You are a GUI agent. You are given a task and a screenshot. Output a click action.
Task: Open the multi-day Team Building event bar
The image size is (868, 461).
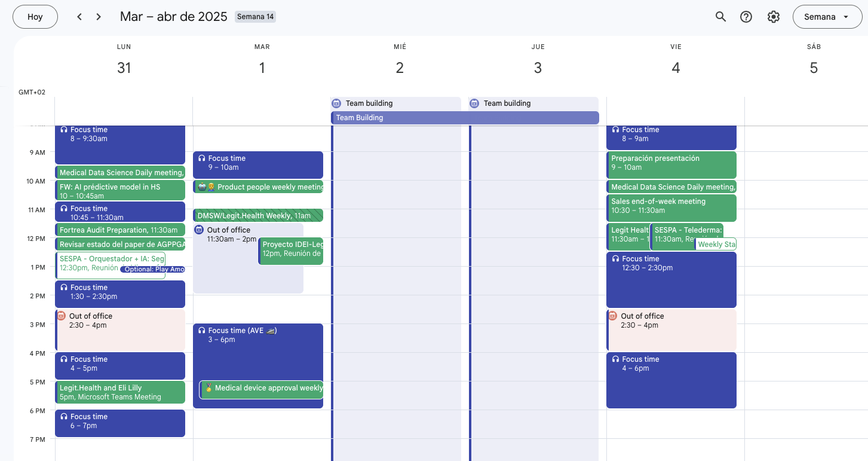465,118
